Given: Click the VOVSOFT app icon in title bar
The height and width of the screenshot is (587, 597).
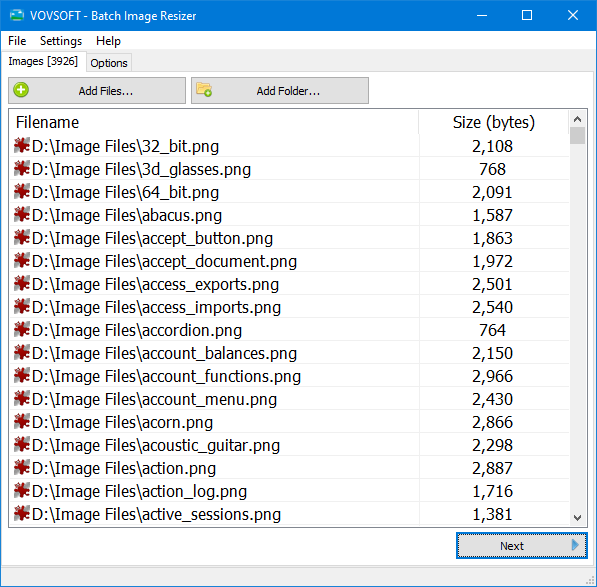Looking at the screenshot, I should (x=17, y=15).
